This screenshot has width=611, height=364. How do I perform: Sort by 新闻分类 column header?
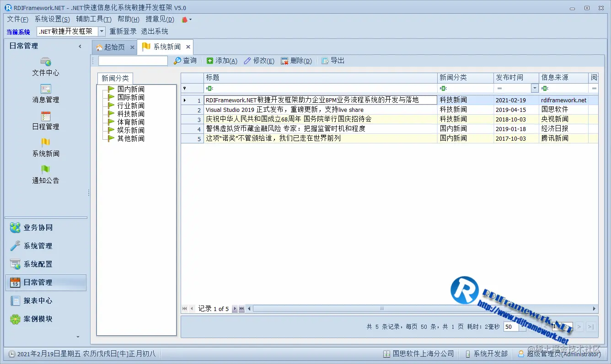point(466,78)
